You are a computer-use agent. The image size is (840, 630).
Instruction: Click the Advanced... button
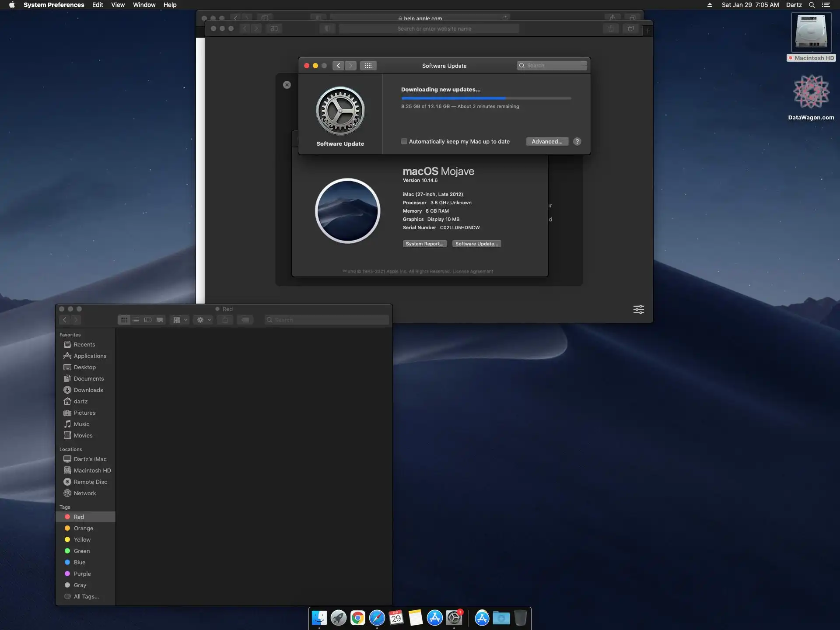point(547,141)
